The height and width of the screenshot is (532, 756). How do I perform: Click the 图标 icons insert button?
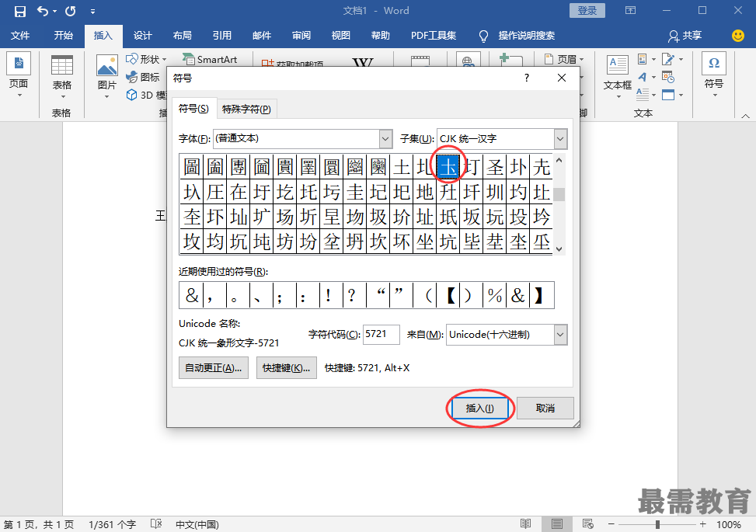(x=143, y=77)
